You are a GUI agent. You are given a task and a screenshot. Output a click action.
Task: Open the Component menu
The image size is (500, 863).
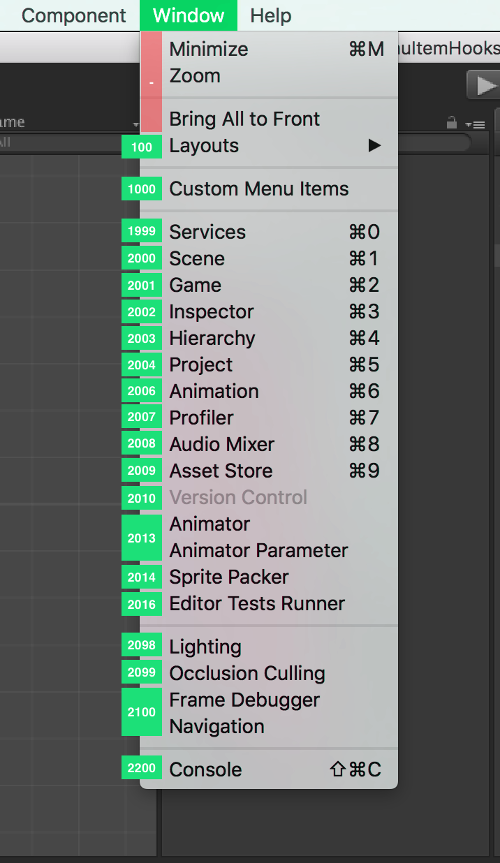74,15
